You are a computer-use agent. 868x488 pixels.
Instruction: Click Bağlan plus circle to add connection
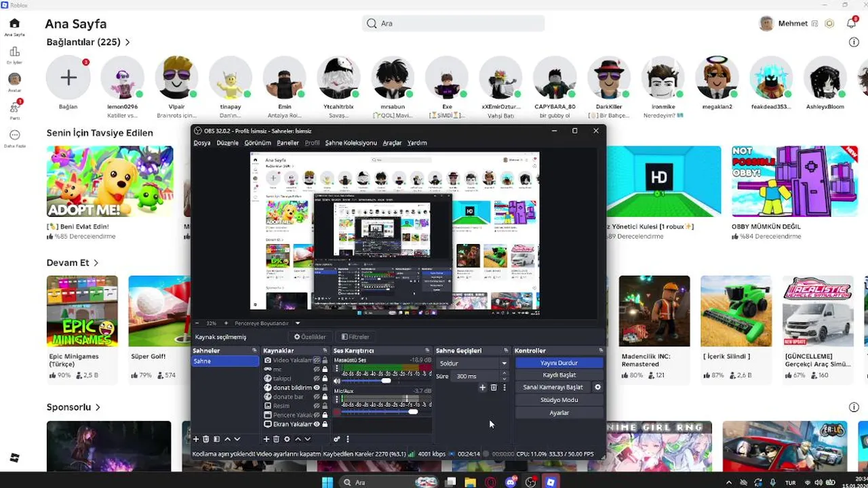tap(68, 77)
